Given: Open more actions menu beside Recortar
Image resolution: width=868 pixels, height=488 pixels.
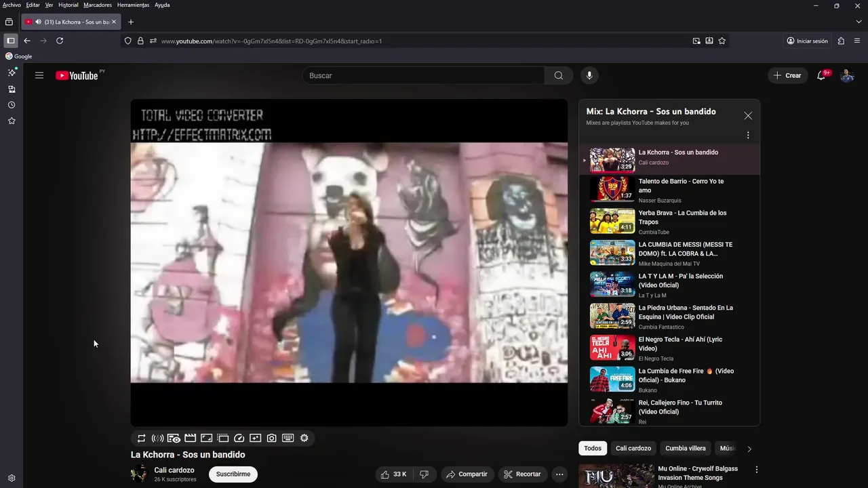Looking at the screenshot, I should point(559,474).
